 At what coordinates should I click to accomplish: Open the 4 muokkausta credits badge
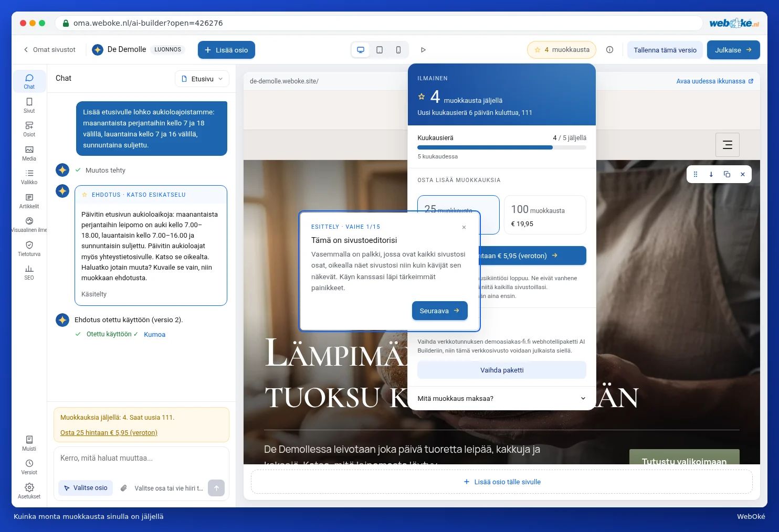tap(562, 50)
